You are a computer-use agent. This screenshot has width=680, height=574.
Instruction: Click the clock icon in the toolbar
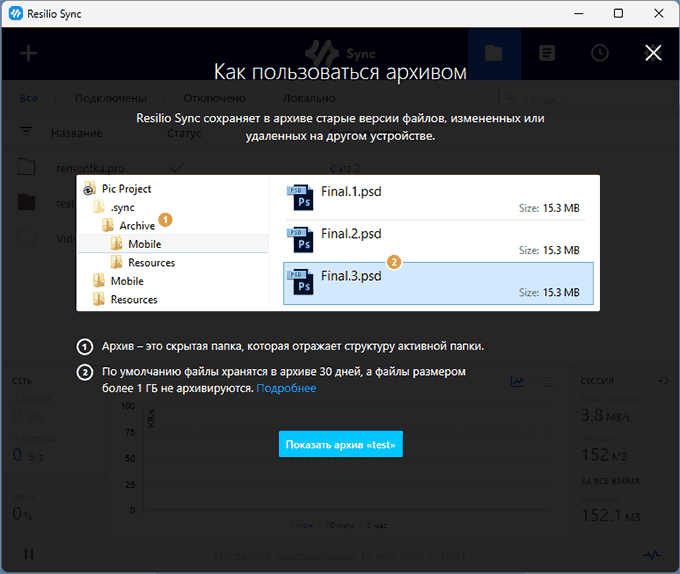click(600, 54)
